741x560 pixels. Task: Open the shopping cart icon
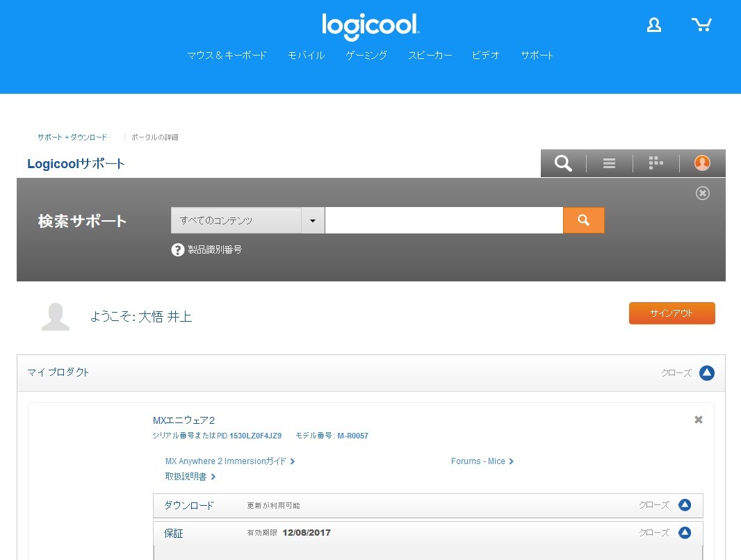point(701,24)
